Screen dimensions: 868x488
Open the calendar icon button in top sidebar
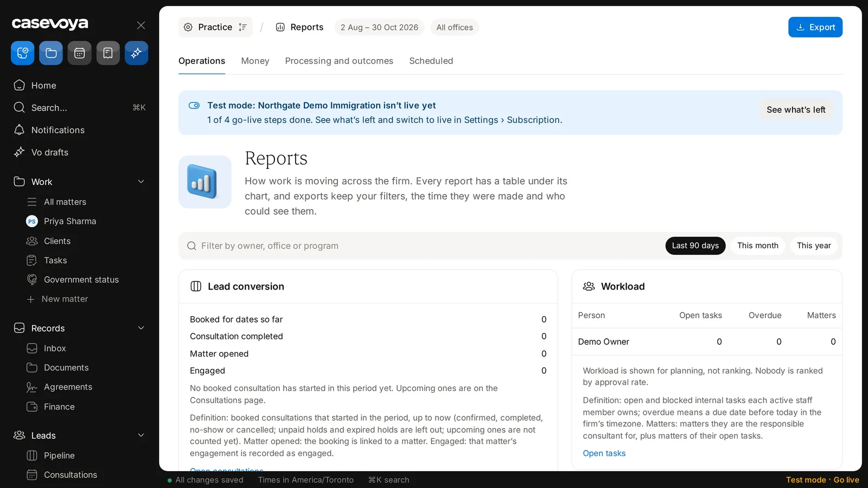point(80,53)
